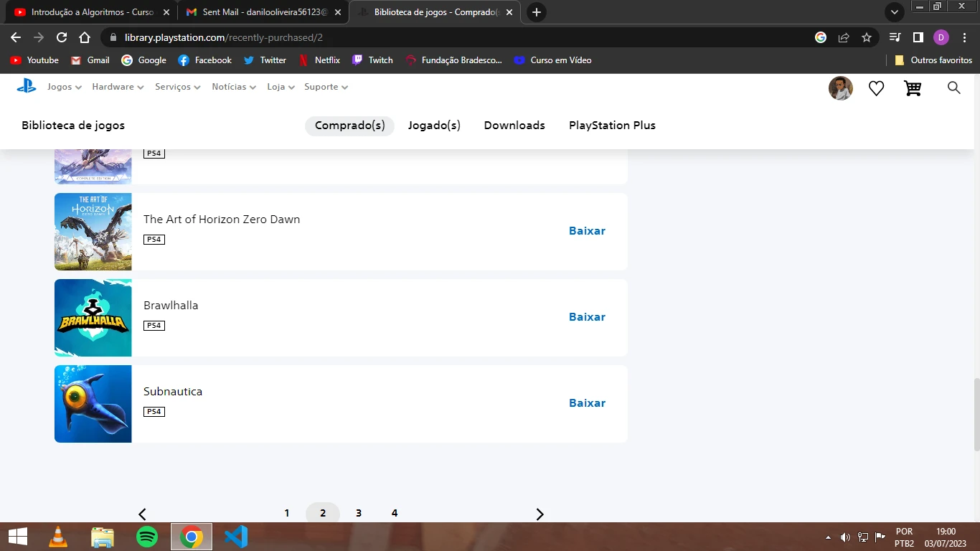Click the page vertical scrollbar thumb
980x551 pixels.
(976, 415)
